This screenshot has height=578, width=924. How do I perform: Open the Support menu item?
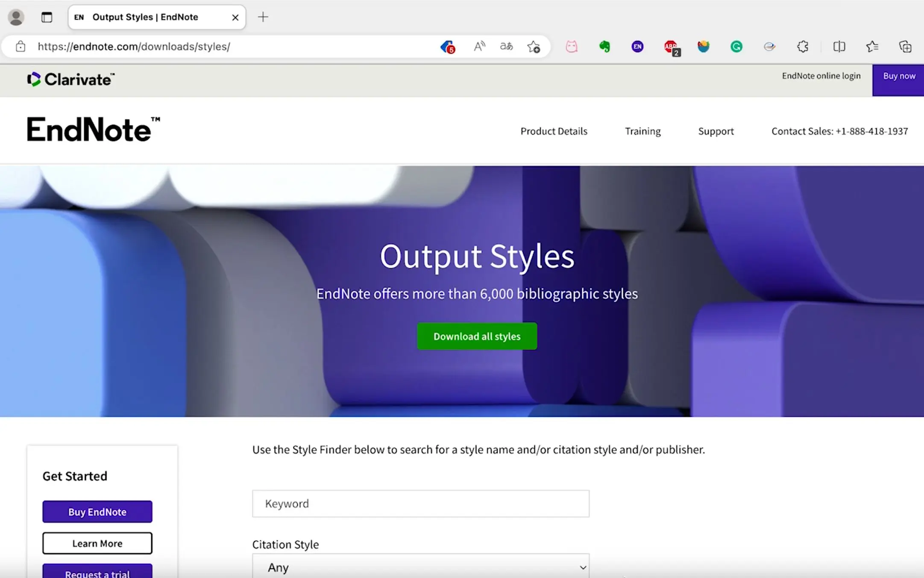[716, 131]
